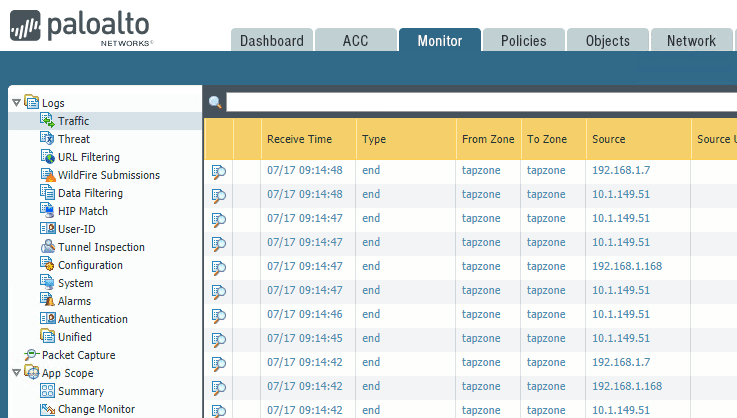This screenshot has height=418, width=737.
Task: Collapse the App Scope tree node
Action: 16,372
